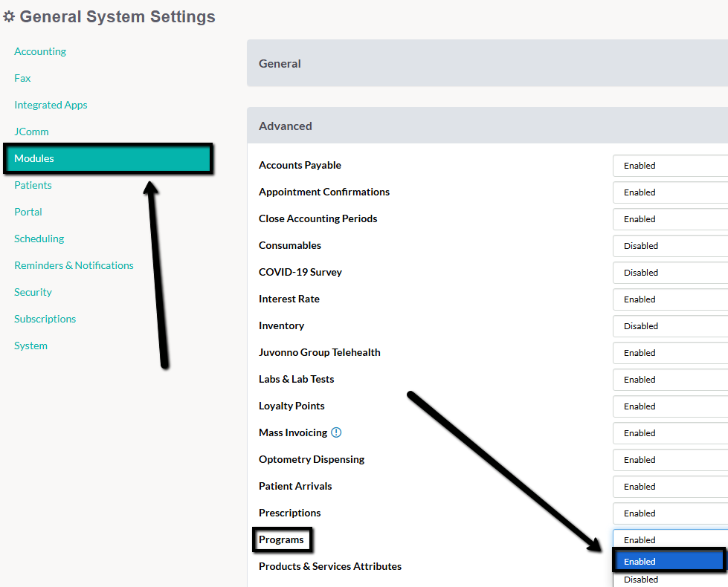Go to the Fax settings
The width and height of the screenshot is (728, 587).
22,78
